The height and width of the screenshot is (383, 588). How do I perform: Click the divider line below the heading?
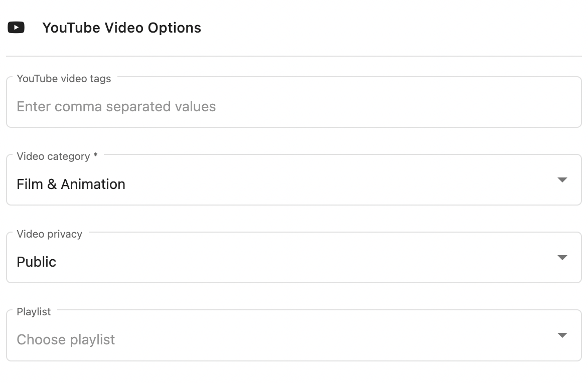coord(293,56)
